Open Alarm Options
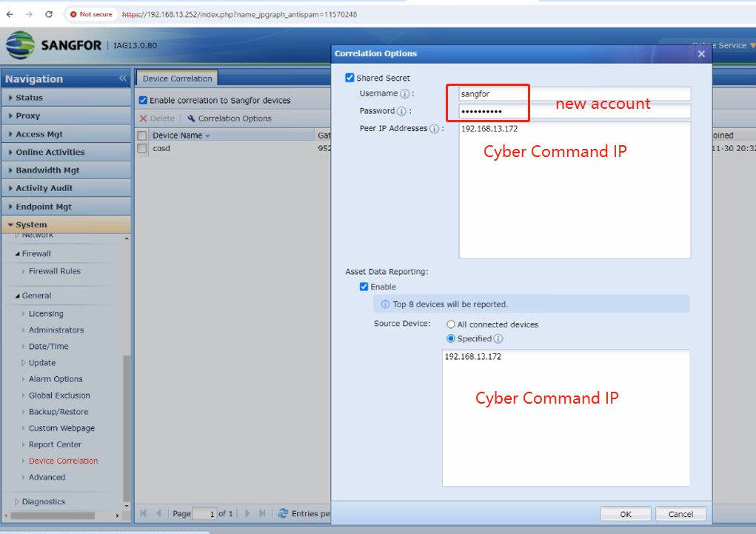Screen dimensions: 756x534 56,379
